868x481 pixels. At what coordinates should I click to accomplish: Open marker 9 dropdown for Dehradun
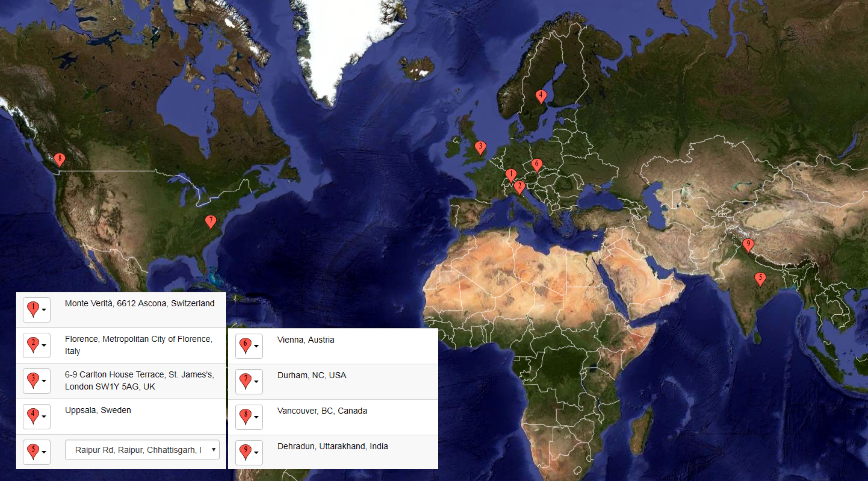click(249, 453)
